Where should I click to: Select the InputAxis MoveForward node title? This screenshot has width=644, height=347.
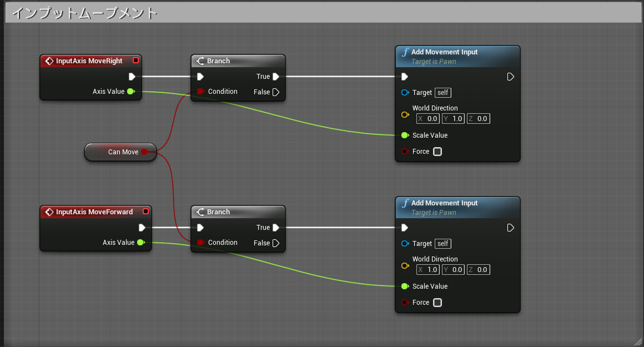pos(94,212)
